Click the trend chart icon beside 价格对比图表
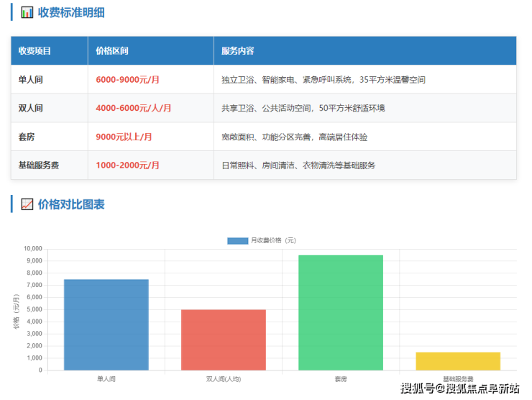 27,204
